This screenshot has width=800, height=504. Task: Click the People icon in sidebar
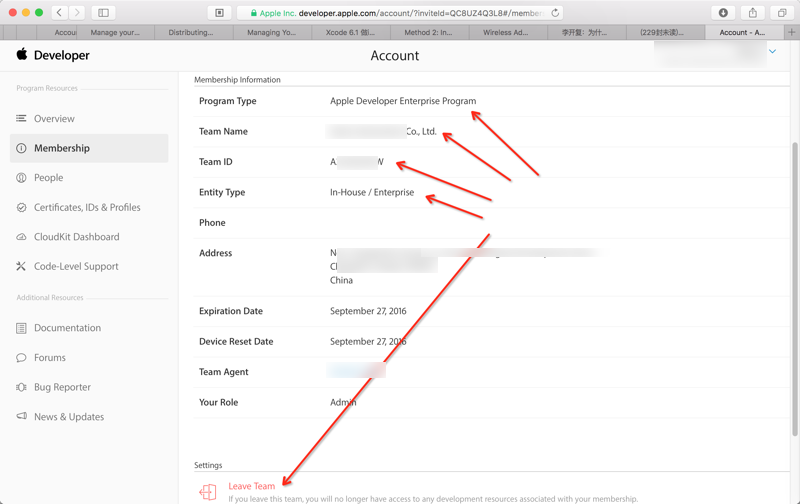21,178
